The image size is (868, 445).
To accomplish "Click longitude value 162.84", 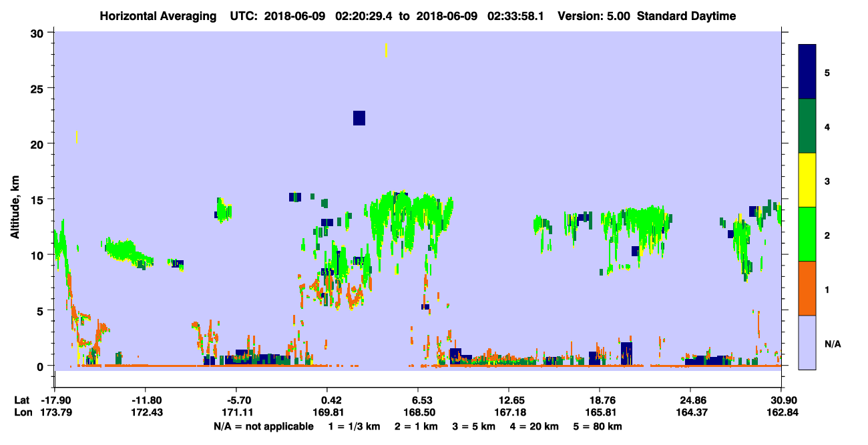I will (x=781, y=413).
